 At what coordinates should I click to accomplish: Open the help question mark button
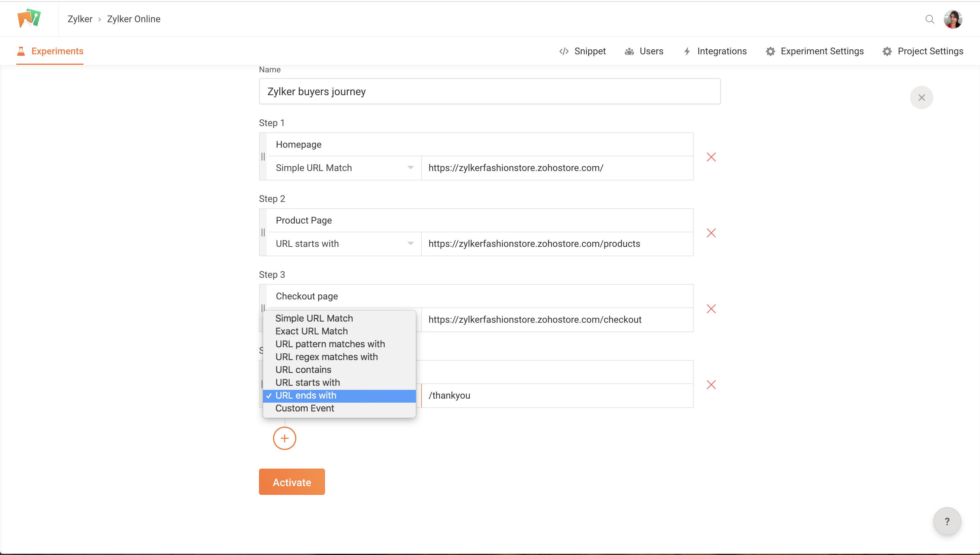point(947,521)
